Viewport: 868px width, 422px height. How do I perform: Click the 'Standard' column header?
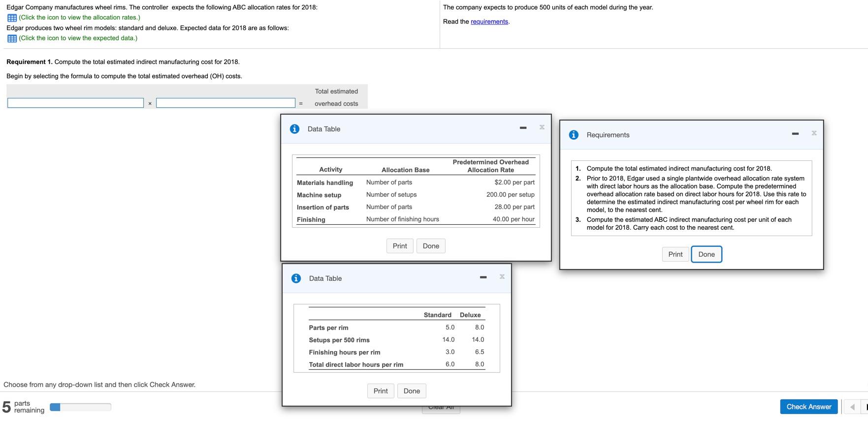pos(438,315)
